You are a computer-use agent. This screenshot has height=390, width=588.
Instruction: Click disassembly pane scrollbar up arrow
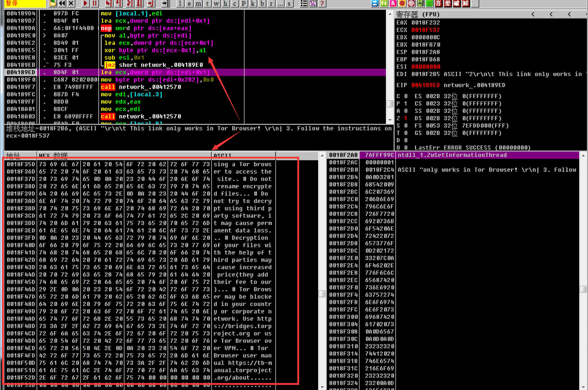(x=390, y=14)
